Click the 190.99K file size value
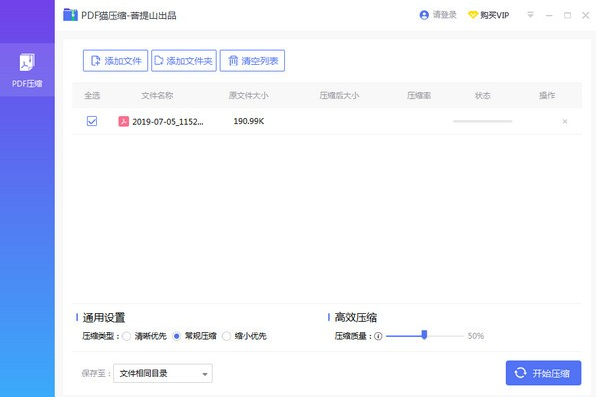The width and height of the screenshot is (596, 397). tap(249, 121)
